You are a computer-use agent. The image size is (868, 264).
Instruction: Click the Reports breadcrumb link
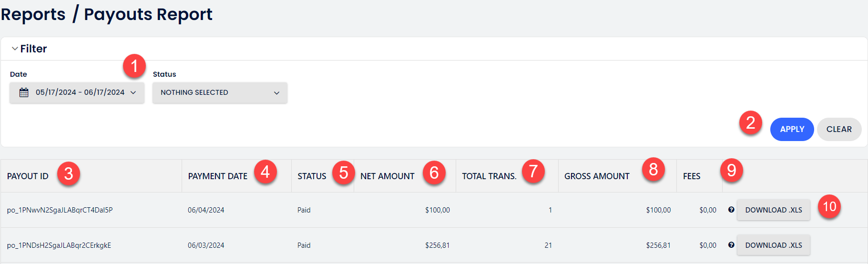pos(33,14)
